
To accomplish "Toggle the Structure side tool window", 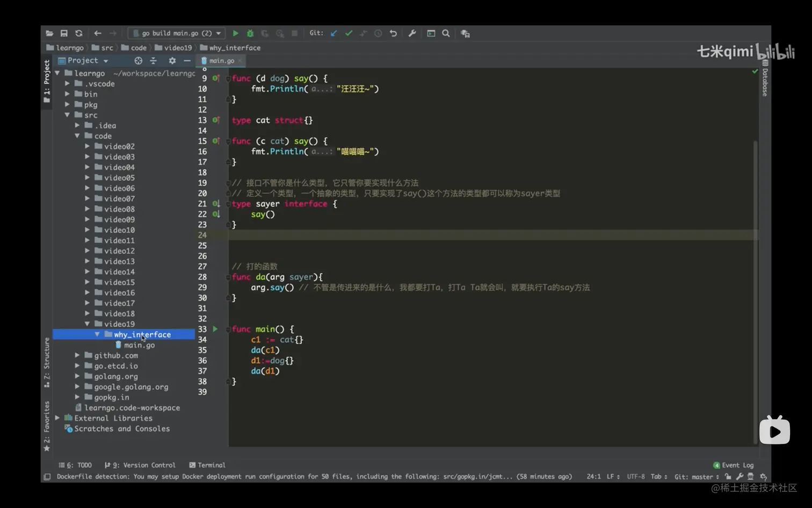I will [x=47, y=362].
